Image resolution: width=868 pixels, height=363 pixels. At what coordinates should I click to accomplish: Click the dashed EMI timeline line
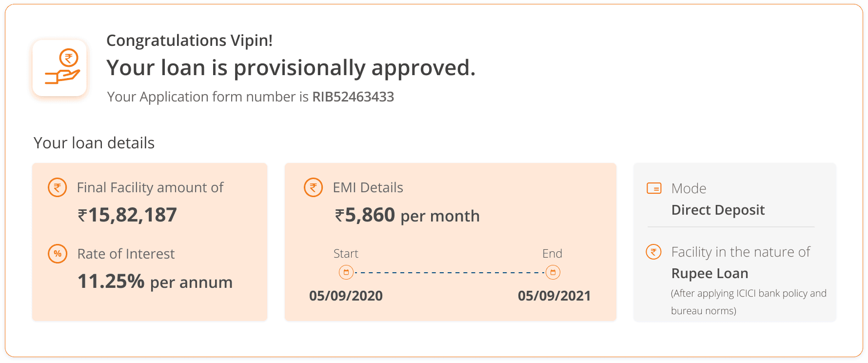[x=450, y=272]
